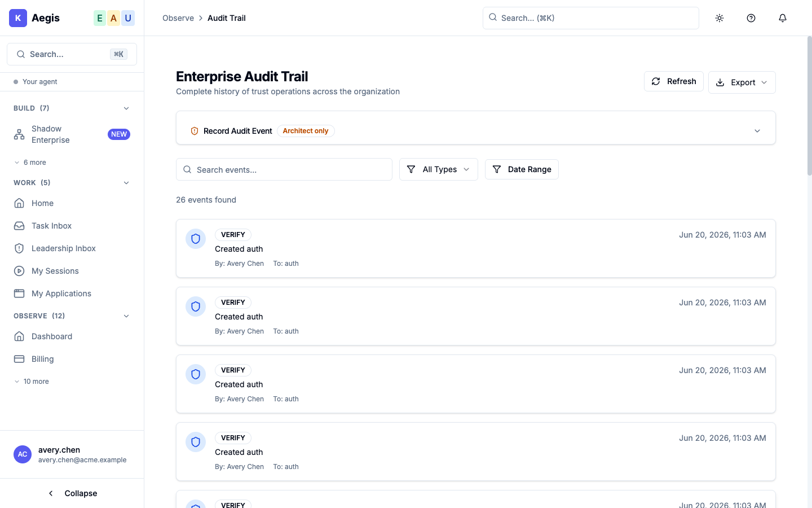This screenshot has height=508, width=812.
Task: Click the avery.chen@acme.example email text
Action: point(82,460)
